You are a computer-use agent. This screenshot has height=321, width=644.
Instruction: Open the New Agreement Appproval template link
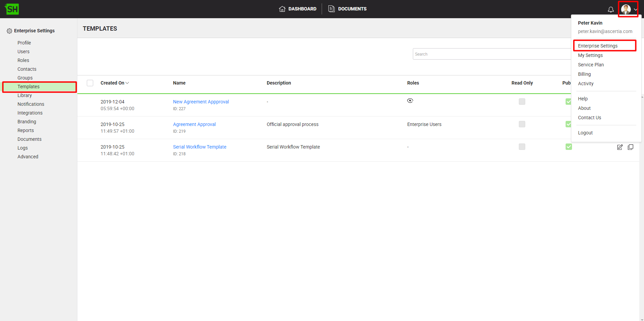pos(201,102)
